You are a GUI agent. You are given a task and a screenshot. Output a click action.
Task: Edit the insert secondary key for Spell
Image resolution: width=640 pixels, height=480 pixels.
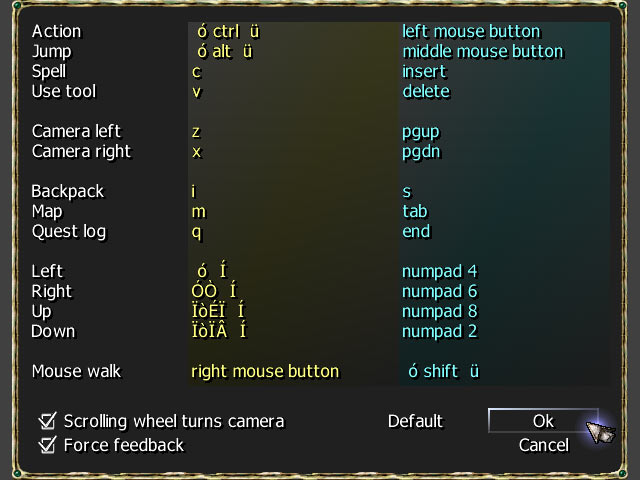point(424,71)
